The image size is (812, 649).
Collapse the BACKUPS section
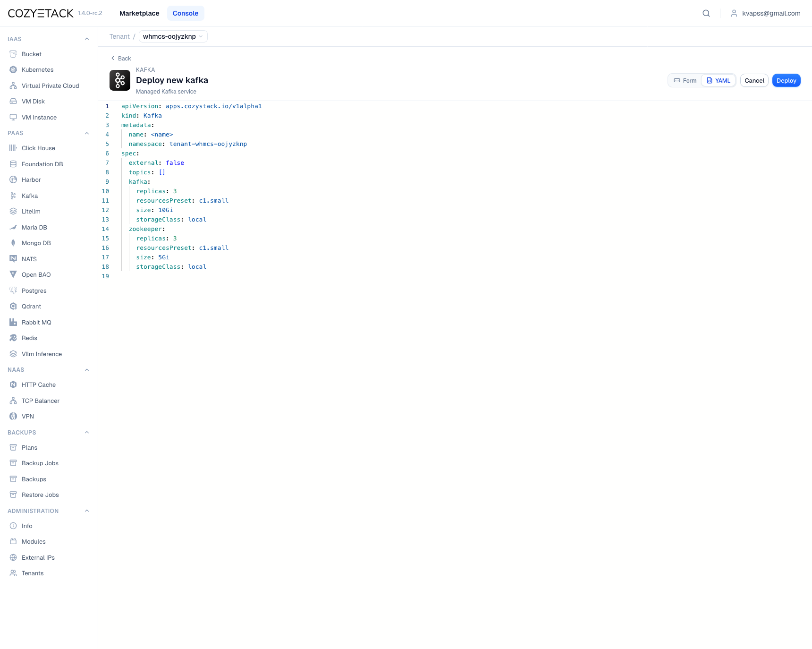coord(87,433)
